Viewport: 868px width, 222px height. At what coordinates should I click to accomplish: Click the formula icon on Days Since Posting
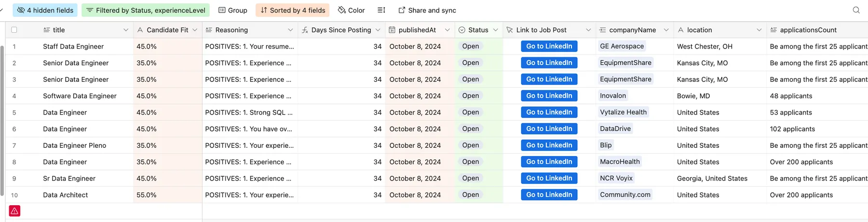(x=305, y=30)
